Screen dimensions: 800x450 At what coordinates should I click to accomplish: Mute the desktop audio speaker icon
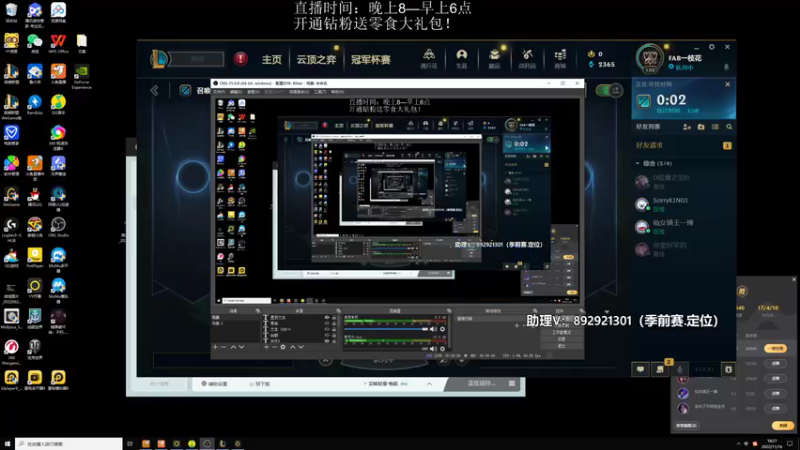pyautogui.click(x=433, y=329)
